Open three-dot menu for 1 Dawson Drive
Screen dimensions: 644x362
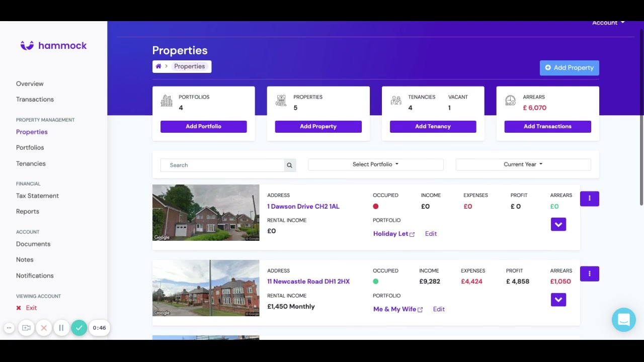tap(589, 199)
